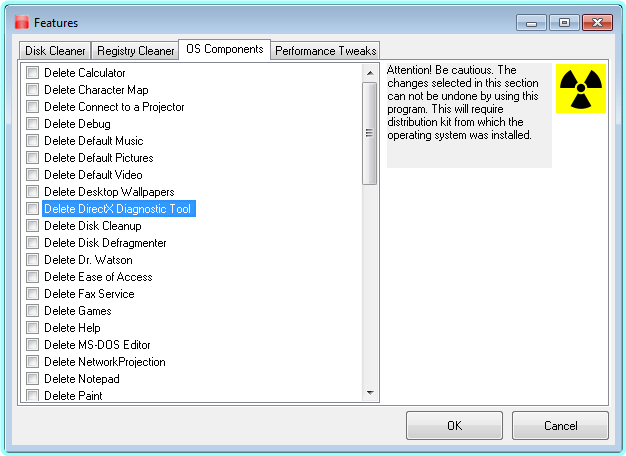
Task: Select the Delete Fax Service label
Action: click(x=89, y=293)
